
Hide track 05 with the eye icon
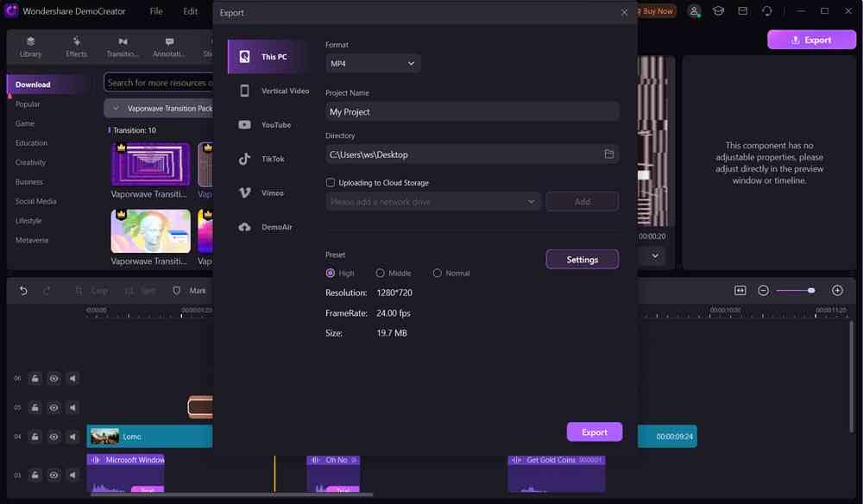click(54, 407)
